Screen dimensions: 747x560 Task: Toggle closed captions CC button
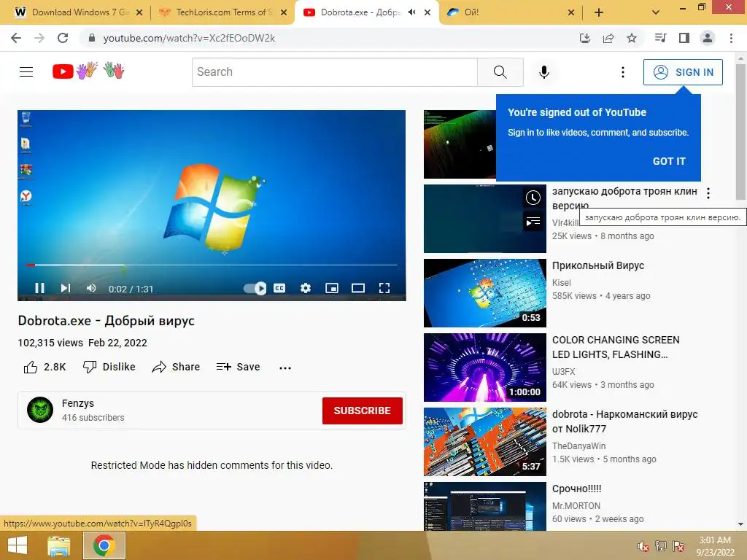pos(279,288)
